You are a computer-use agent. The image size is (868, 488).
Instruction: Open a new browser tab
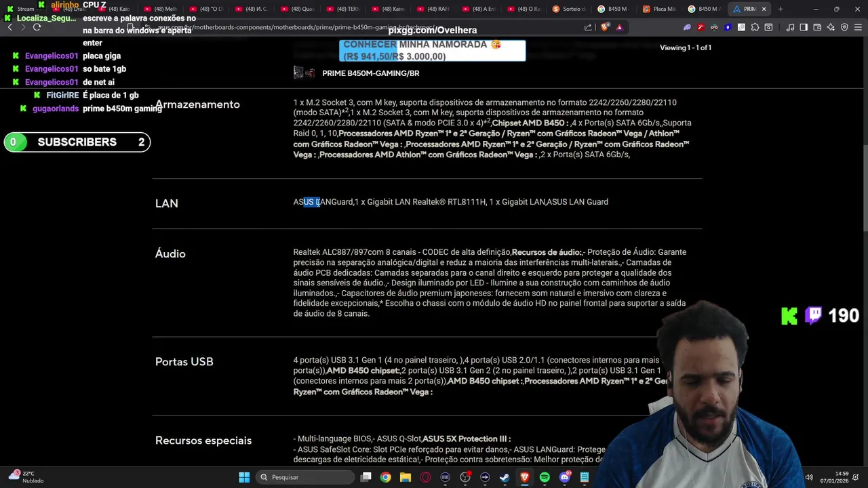point(781,9)
